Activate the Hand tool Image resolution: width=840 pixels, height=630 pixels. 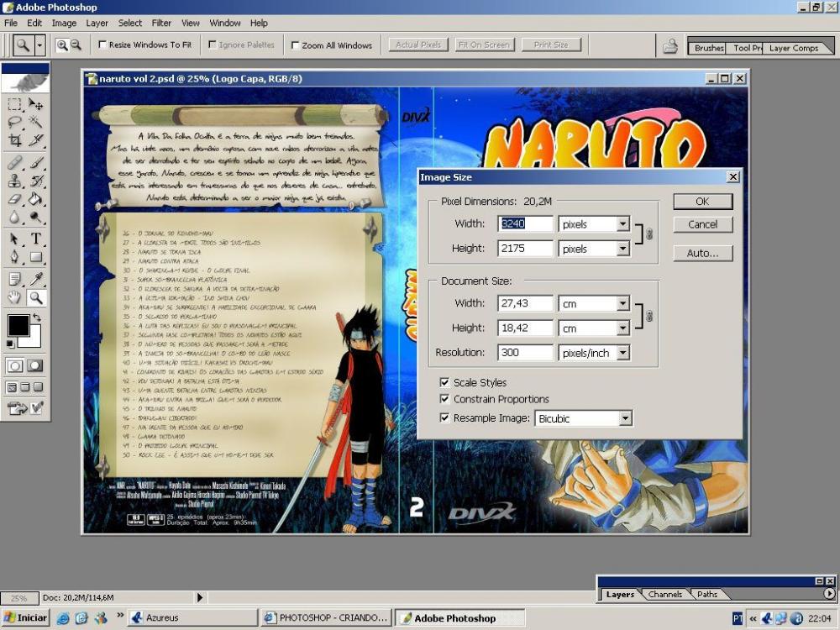point(15,297)
